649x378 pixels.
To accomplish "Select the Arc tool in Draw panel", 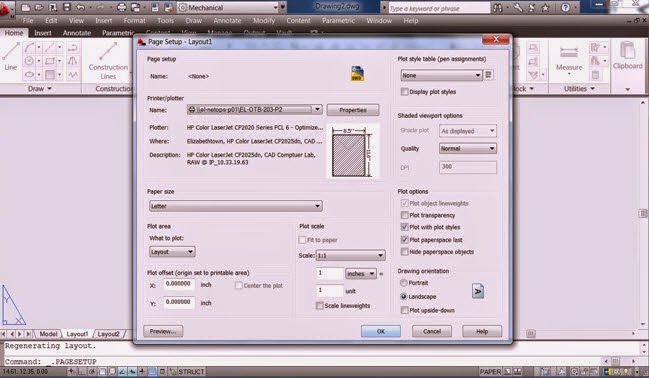I will (29, 48).
